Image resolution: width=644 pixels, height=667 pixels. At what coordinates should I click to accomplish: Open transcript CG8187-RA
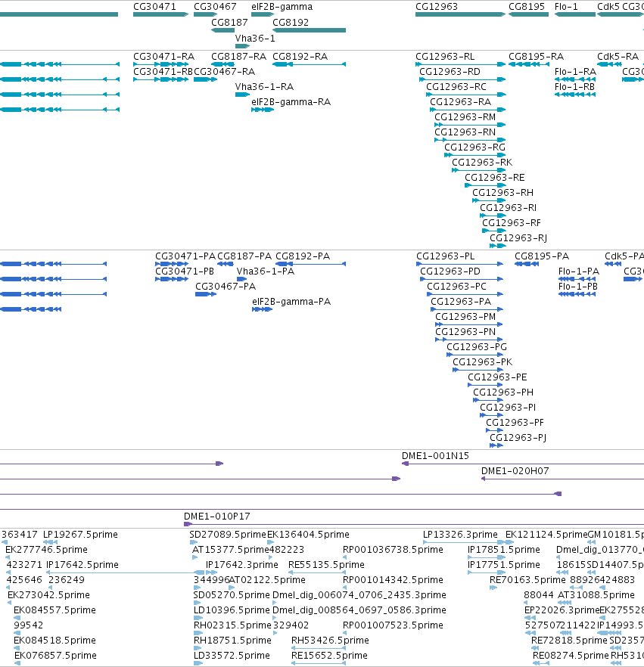click(239, 57)
